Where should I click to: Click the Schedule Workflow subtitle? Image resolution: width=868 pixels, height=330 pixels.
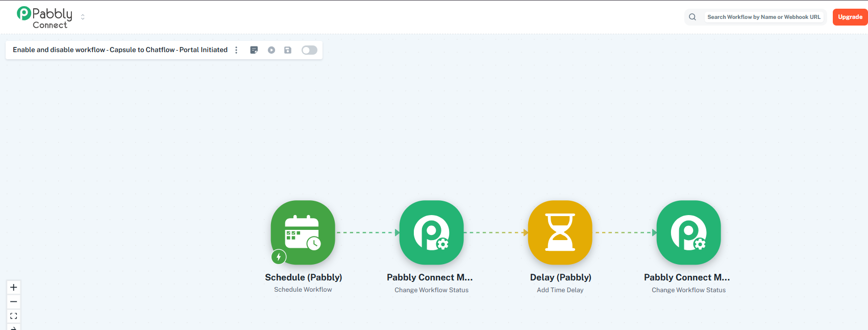(303, 290)
